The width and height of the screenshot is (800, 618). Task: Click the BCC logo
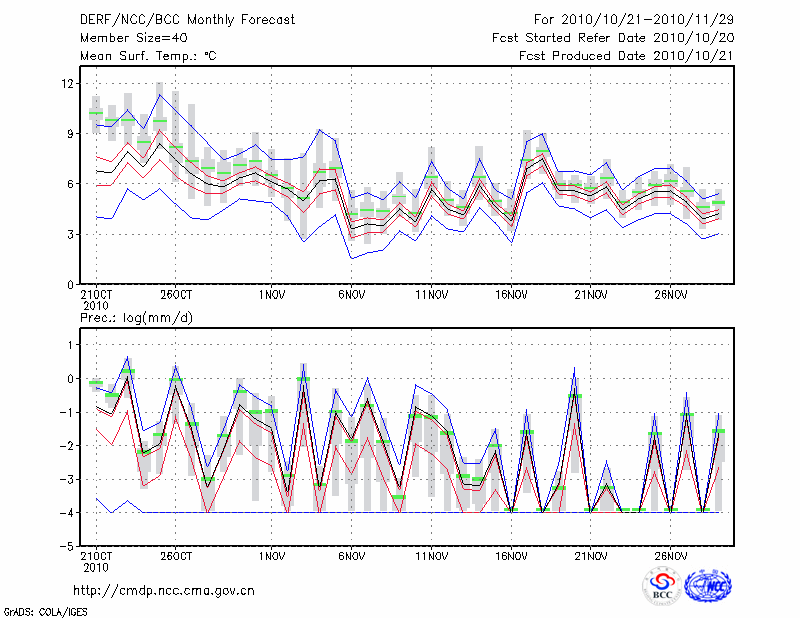click(662, 587)
